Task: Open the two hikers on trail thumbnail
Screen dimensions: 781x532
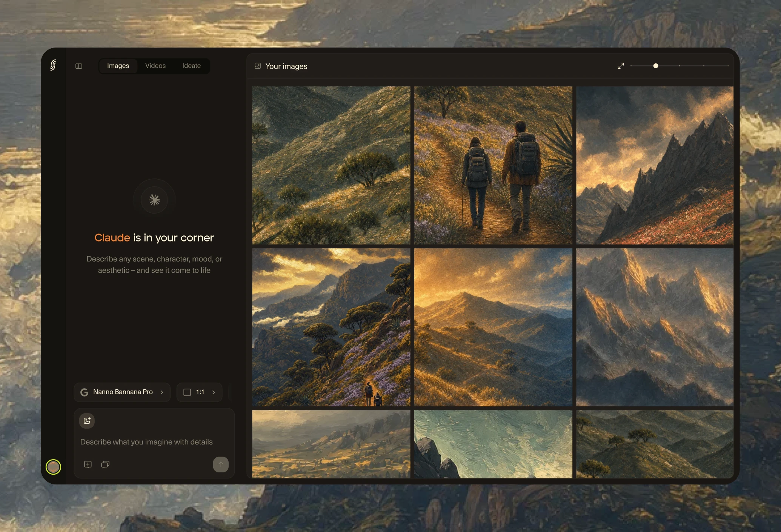Action: [x=493, y=165]
